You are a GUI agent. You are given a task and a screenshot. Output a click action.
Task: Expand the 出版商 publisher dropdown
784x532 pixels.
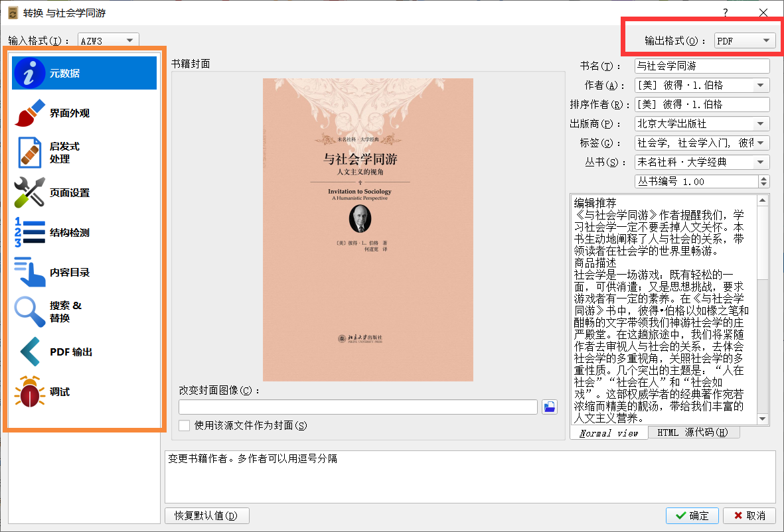[x=761, y=124]
